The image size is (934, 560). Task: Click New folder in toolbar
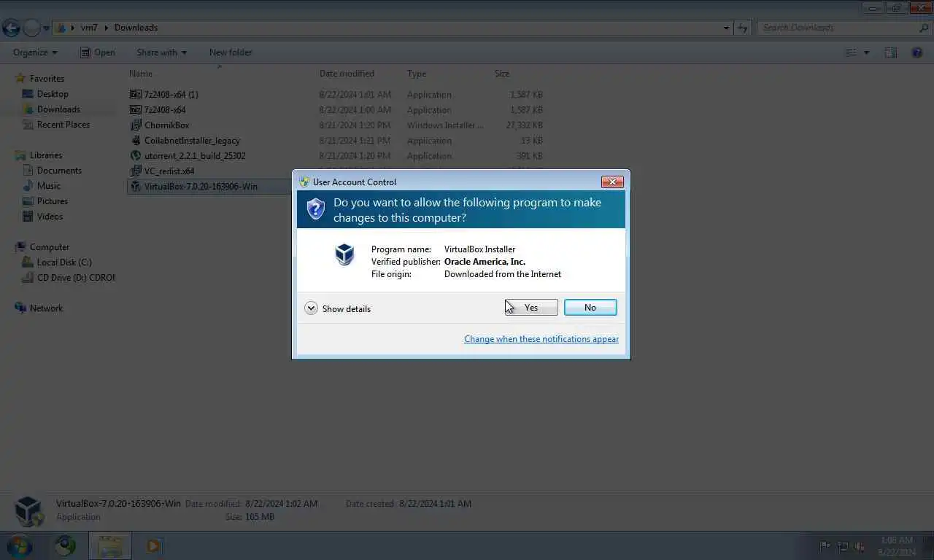point(231,52)
